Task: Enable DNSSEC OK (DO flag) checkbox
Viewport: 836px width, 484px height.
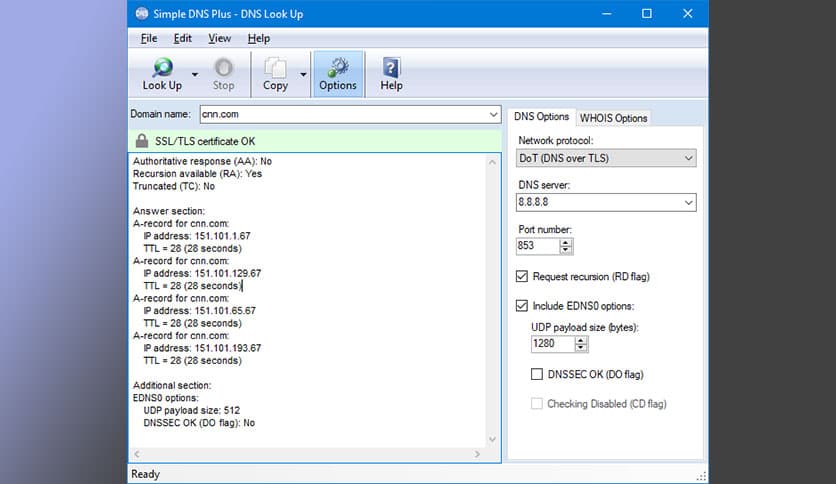Action: [537, 374]
